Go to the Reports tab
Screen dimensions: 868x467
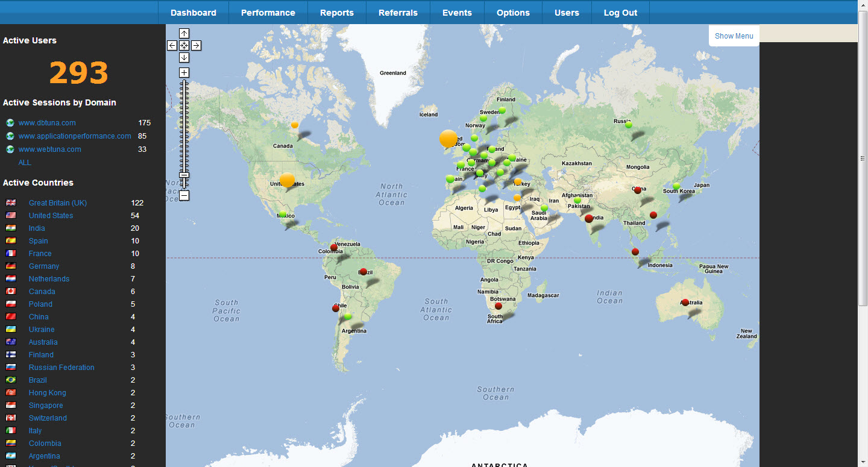(336, 13)
